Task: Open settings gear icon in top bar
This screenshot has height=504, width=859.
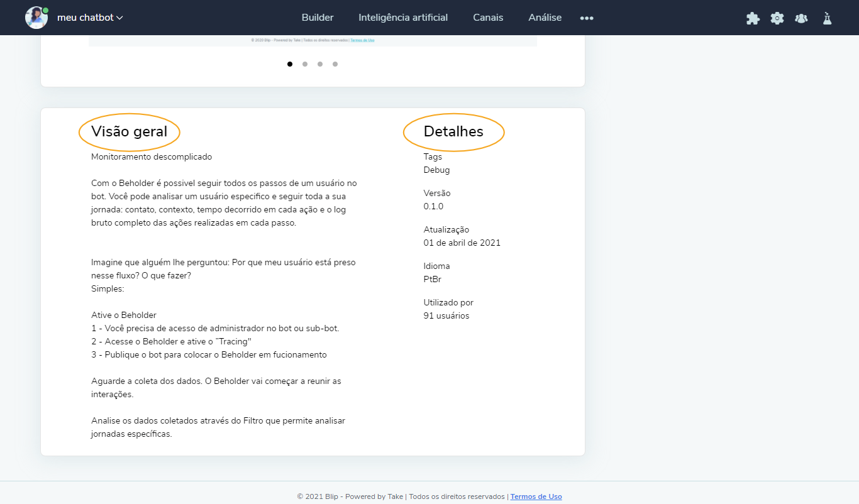Action: click(x=777, y=18)
